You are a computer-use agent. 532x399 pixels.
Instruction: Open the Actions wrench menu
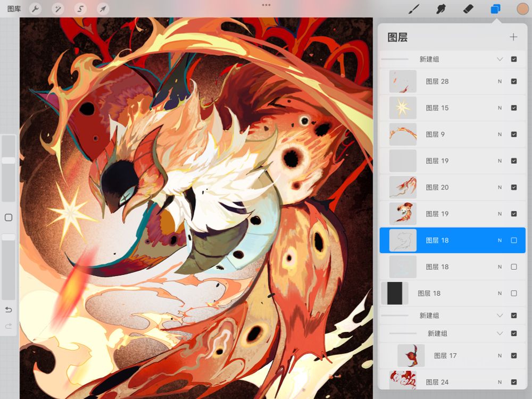pos(35,9)
